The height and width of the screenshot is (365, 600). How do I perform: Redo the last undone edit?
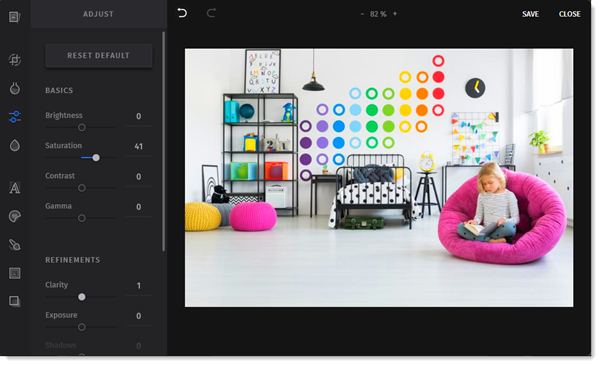coord(211,13)
